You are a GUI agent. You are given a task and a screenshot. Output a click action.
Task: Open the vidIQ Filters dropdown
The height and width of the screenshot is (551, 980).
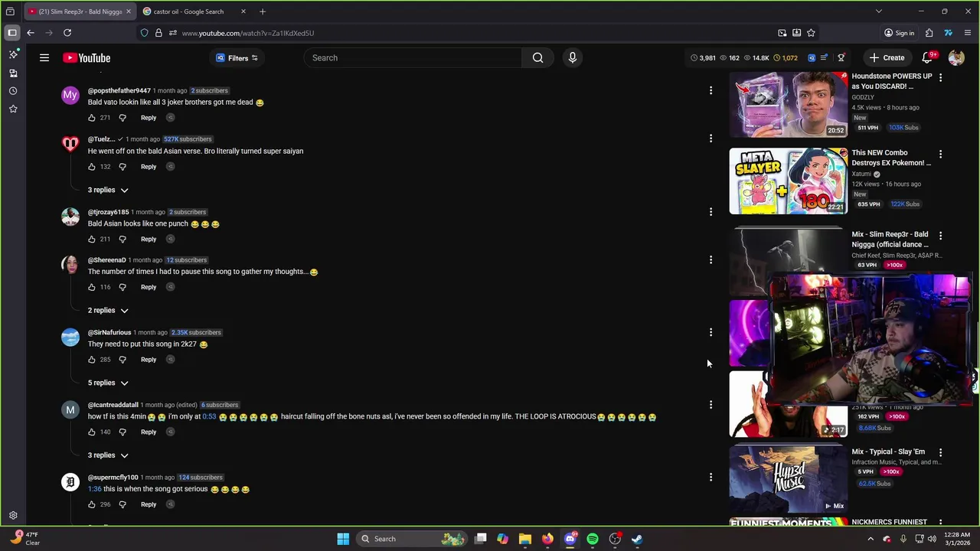click(x=237, y=57)
